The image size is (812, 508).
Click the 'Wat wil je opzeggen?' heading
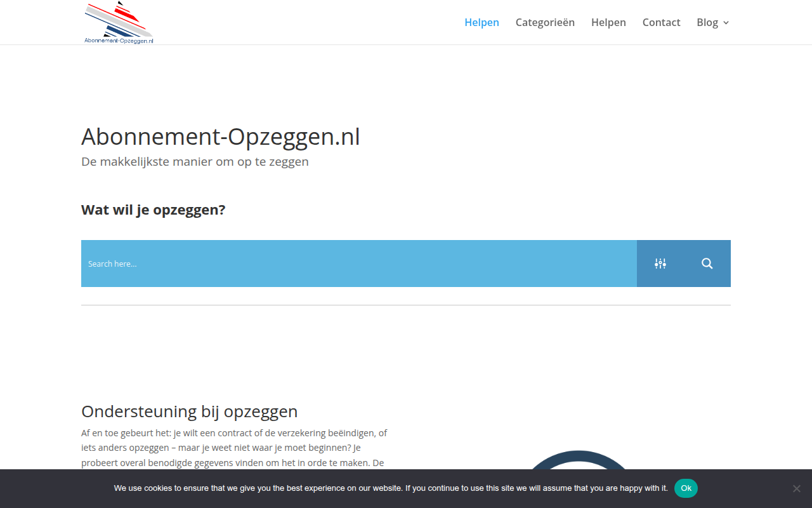154,210
